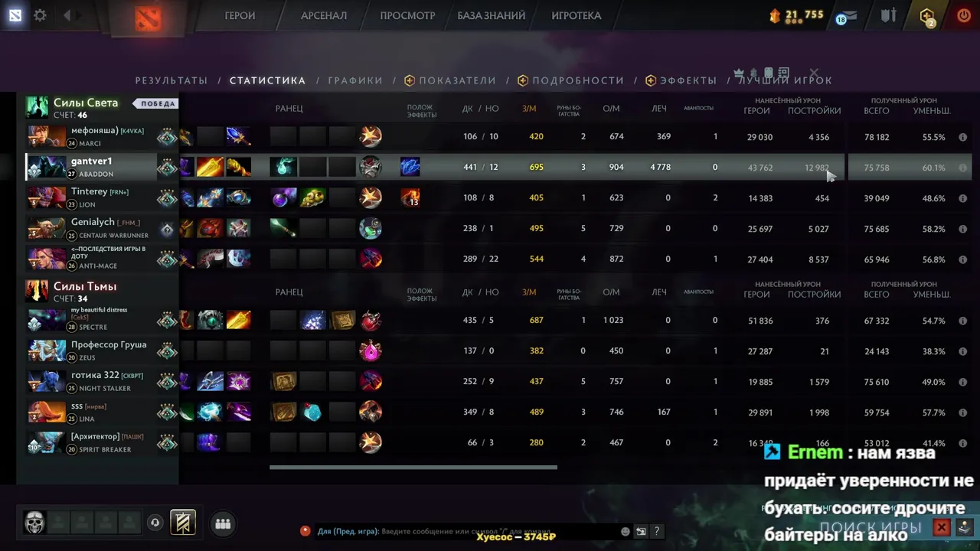Click the chat message input field
This screenshot has width=980, height=551.
(x=498, y=531)
